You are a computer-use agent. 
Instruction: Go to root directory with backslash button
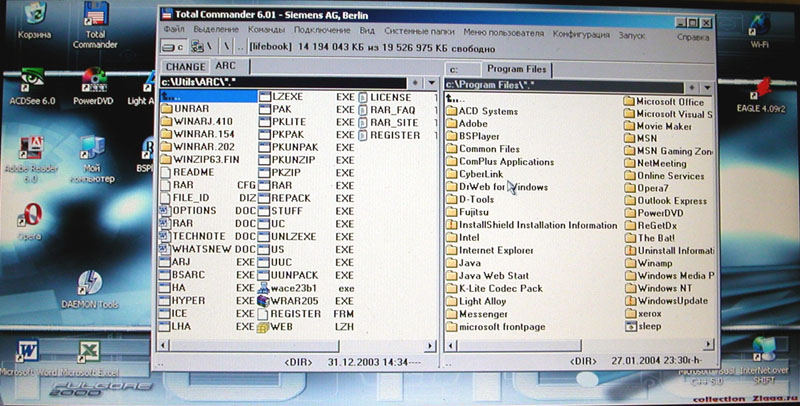tap(226, 47)
